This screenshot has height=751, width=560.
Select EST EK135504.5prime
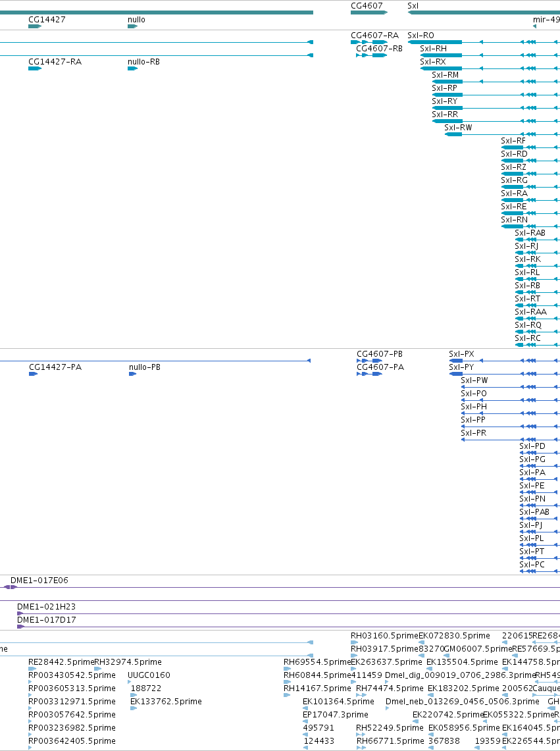coord(462,662)
